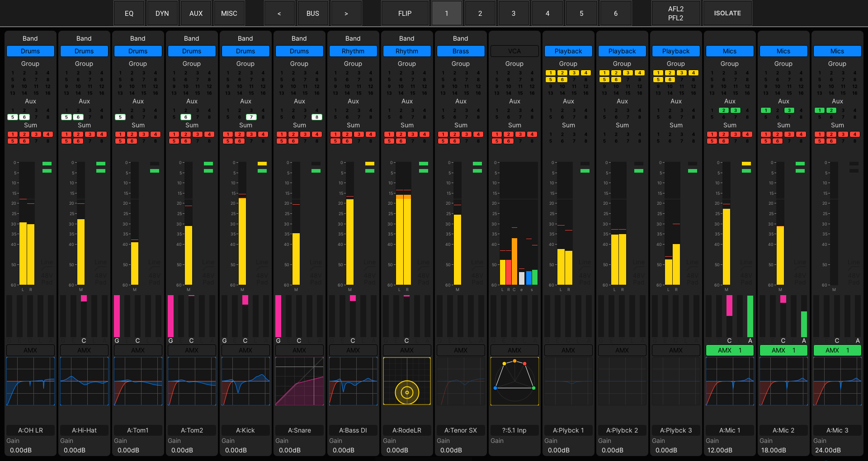Open the dynamics graph on A:Snare channel
The width and height of the screenshot is (868, 461).
point(299,381)
